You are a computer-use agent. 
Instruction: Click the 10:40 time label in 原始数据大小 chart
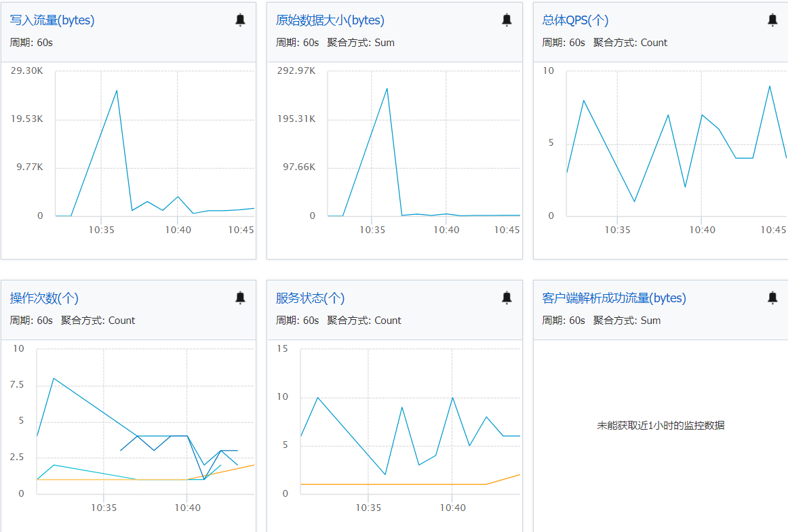446,230
